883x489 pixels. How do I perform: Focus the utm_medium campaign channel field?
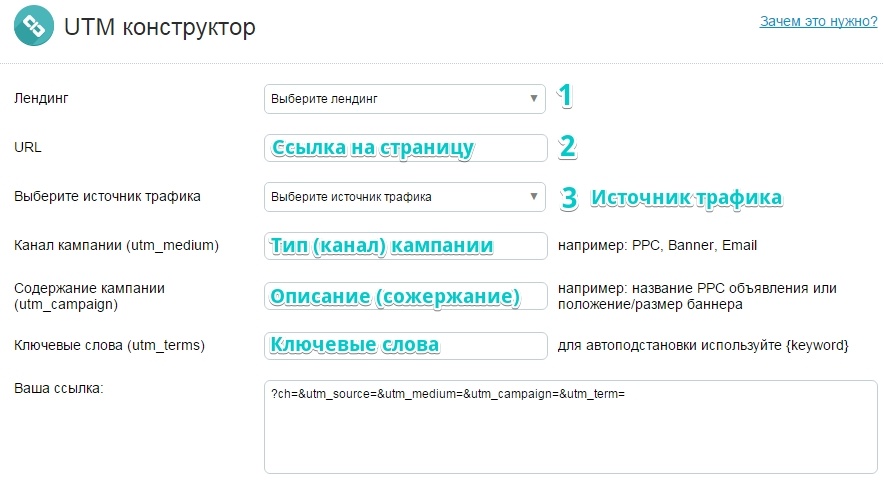click(x=405, y=246)
